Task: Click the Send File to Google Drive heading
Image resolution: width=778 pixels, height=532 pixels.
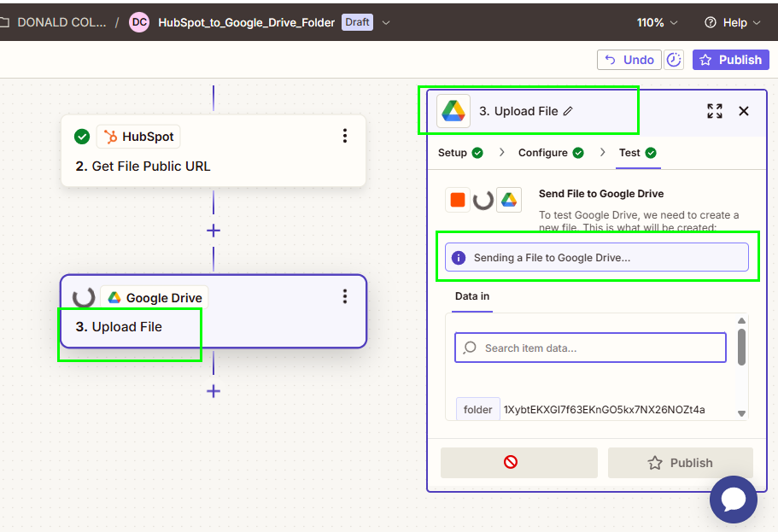Action: click(x=601, y=194)
